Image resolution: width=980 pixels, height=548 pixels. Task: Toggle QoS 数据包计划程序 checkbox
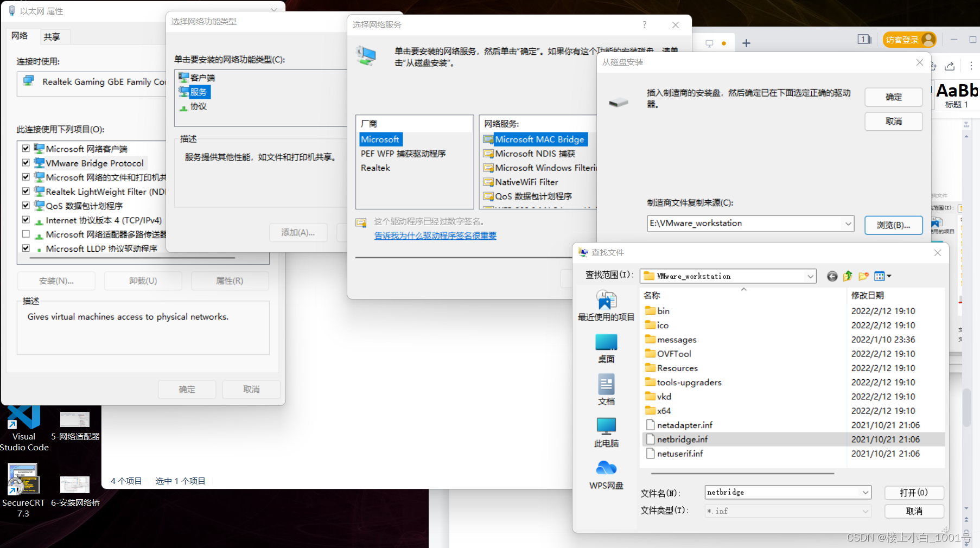click(26, 205)
